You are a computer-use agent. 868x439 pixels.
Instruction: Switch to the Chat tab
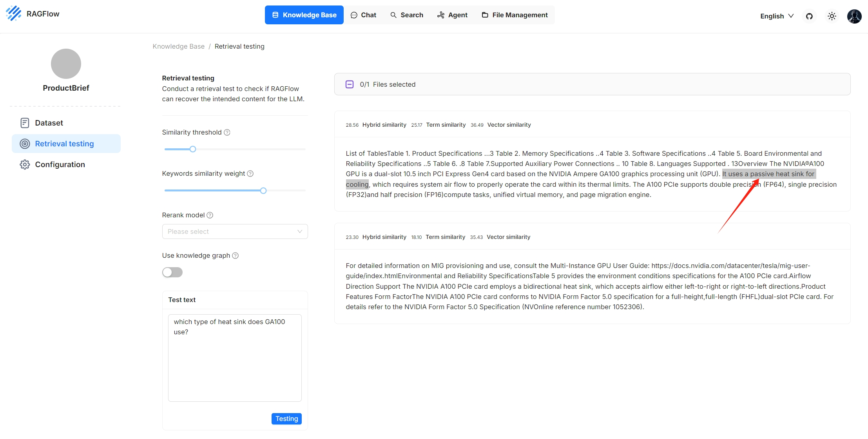point(363,15)
